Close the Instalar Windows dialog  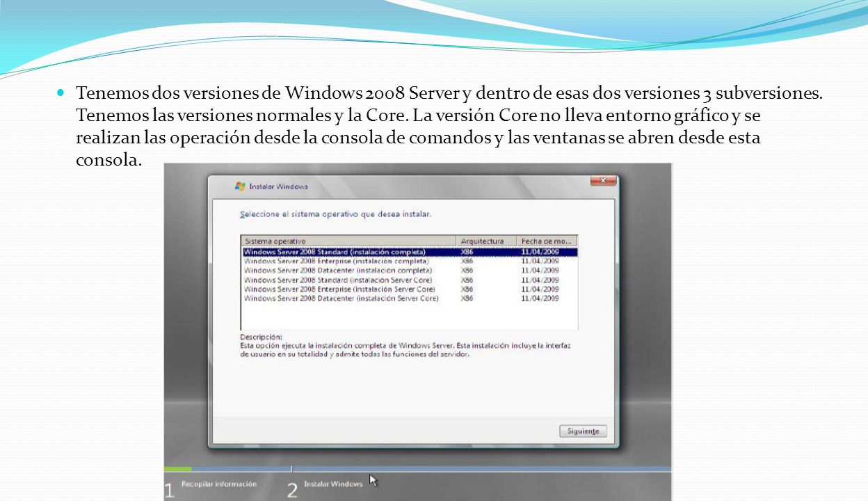pos(603,181)
